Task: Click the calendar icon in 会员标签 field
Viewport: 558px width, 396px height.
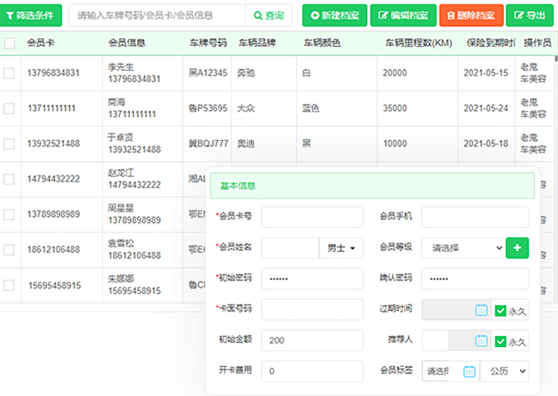Action: [469, 371]
